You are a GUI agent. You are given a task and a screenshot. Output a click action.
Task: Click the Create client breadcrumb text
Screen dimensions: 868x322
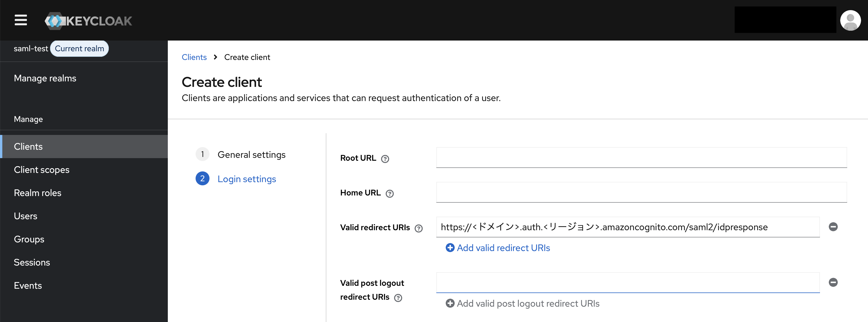click(247, 57)
